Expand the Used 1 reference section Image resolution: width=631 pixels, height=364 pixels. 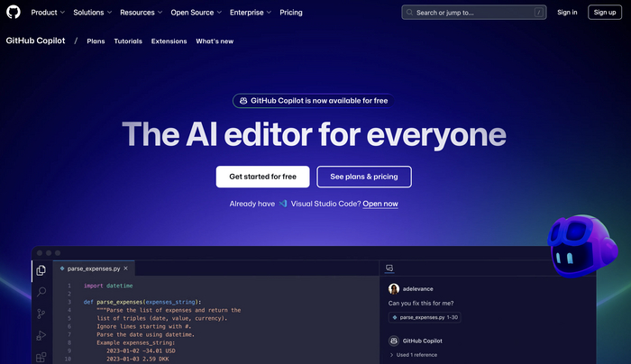[413, 355]
